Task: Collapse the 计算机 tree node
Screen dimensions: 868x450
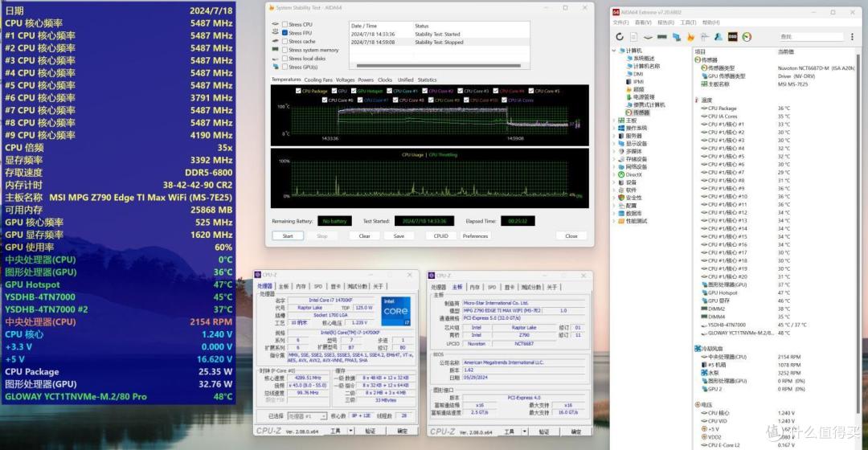Action: [615, 51]
